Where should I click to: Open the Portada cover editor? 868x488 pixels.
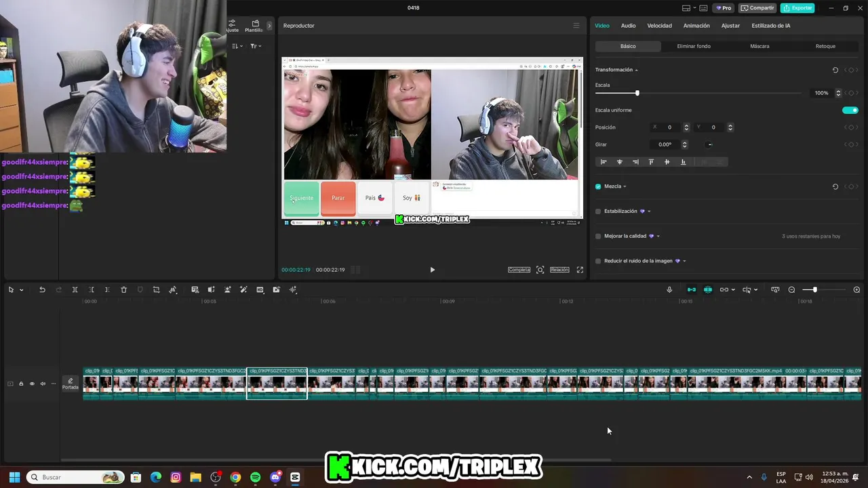pos(71,384)
